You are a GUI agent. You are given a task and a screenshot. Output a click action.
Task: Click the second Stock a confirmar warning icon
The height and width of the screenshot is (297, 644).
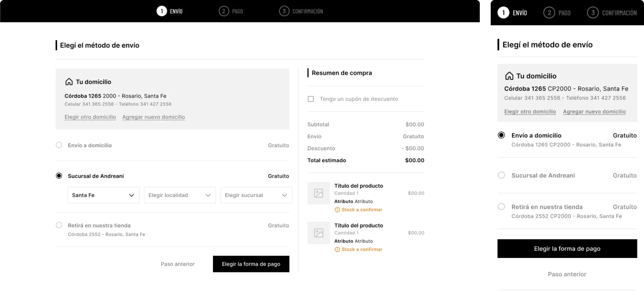(337, 249)
